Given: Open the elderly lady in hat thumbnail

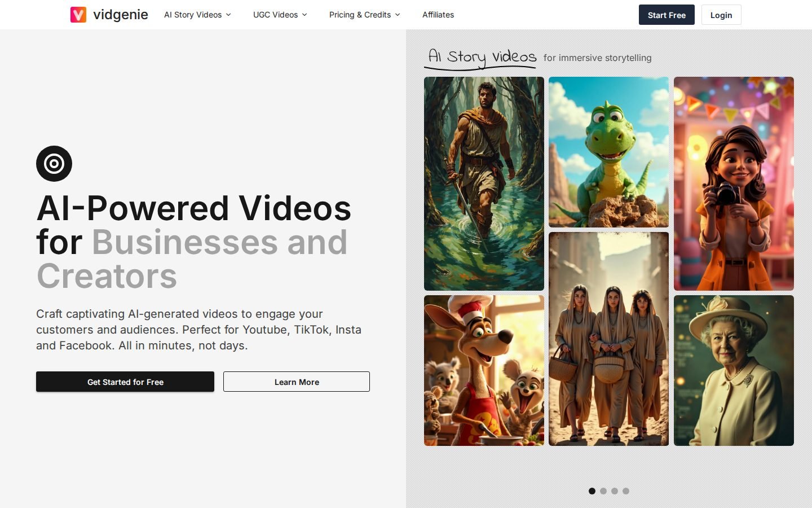Looking at the screenshot, I should click(734, 370).
